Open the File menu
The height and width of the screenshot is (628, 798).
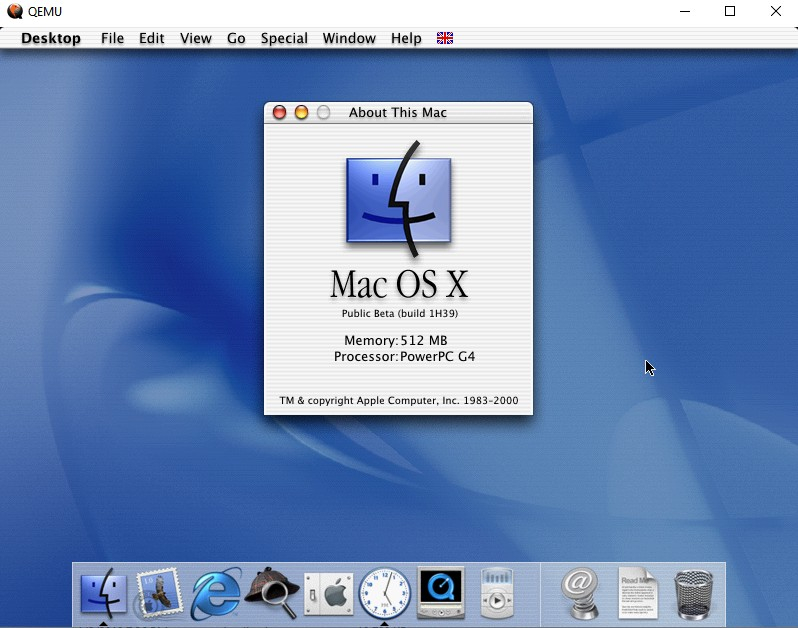coord(112,38)
